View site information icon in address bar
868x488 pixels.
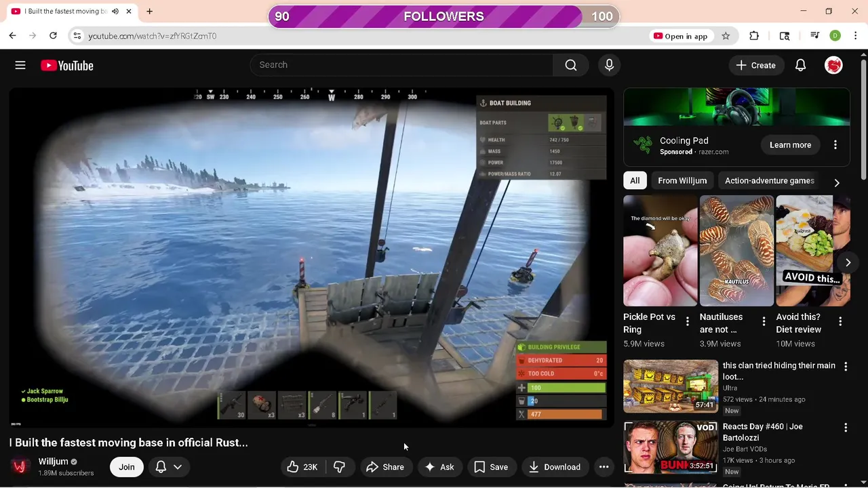77,36
